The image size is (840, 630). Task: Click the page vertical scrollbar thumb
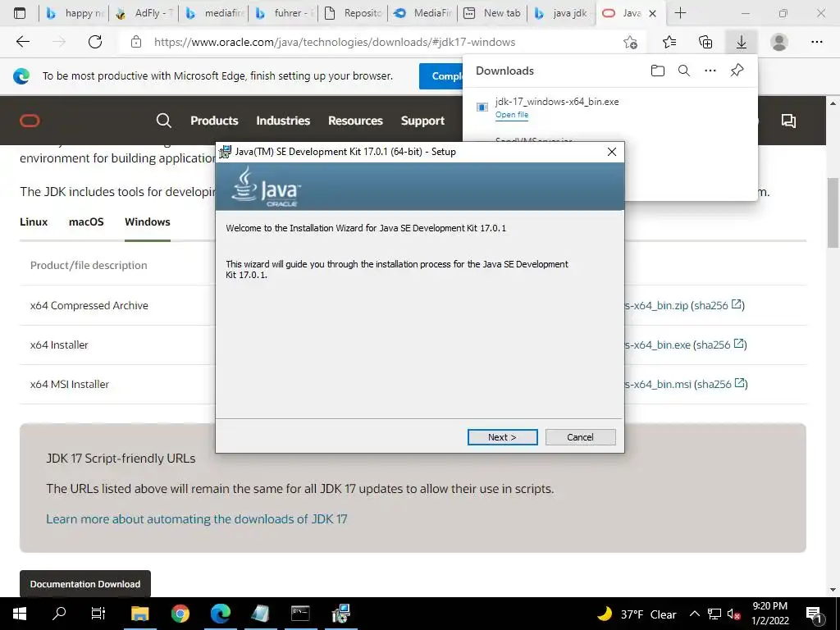point(833,212)
